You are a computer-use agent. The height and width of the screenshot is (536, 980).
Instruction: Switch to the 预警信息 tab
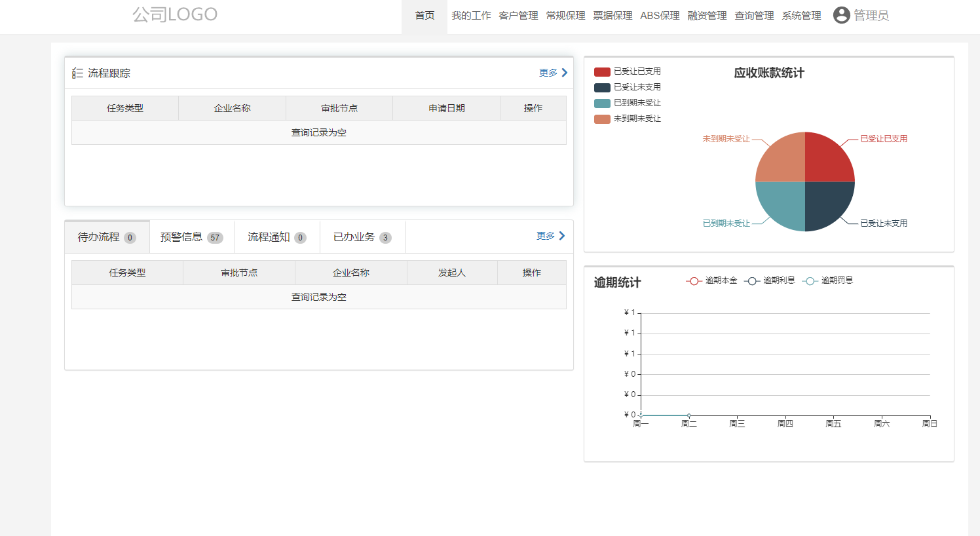pyautogui.click(x=192, y=237)
